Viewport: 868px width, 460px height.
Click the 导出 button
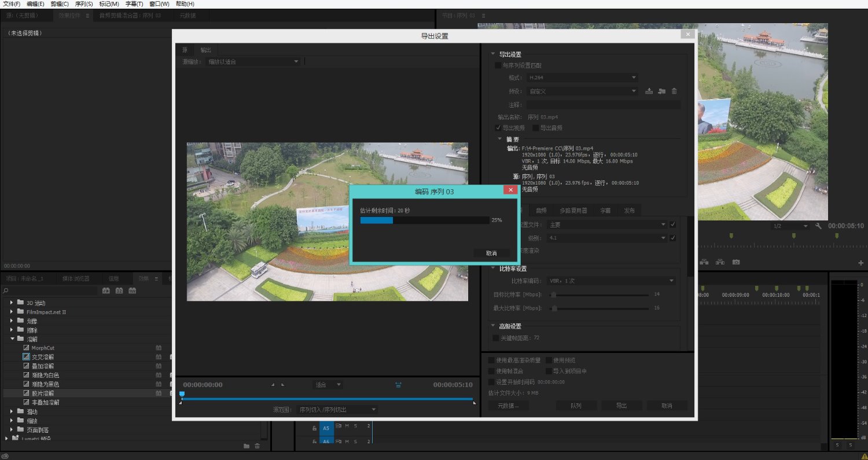[x=621, y=406]
